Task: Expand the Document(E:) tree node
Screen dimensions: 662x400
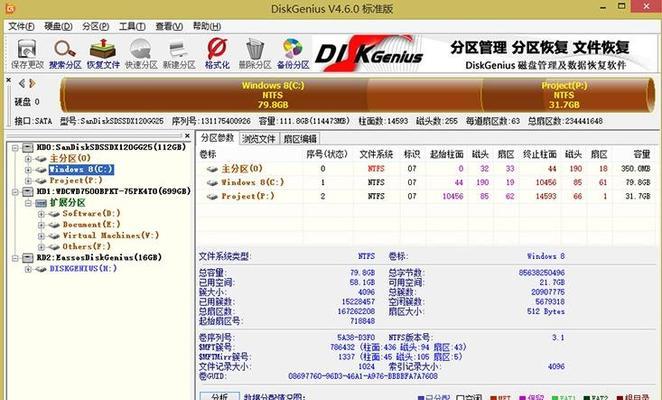Action: [41, 225]
